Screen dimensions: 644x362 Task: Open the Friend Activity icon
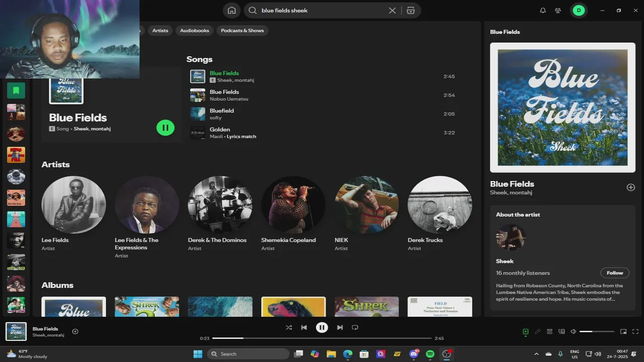point(558,10)
